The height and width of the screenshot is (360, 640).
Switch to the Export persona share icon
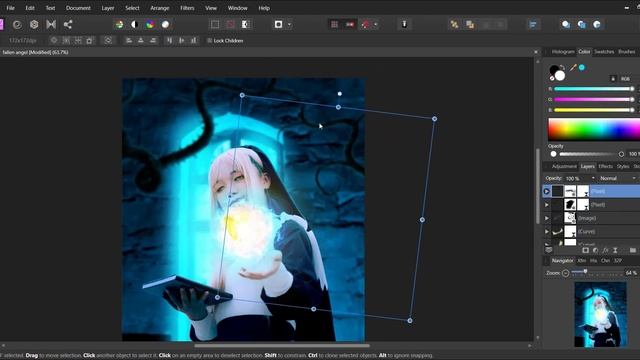(68, 24)
